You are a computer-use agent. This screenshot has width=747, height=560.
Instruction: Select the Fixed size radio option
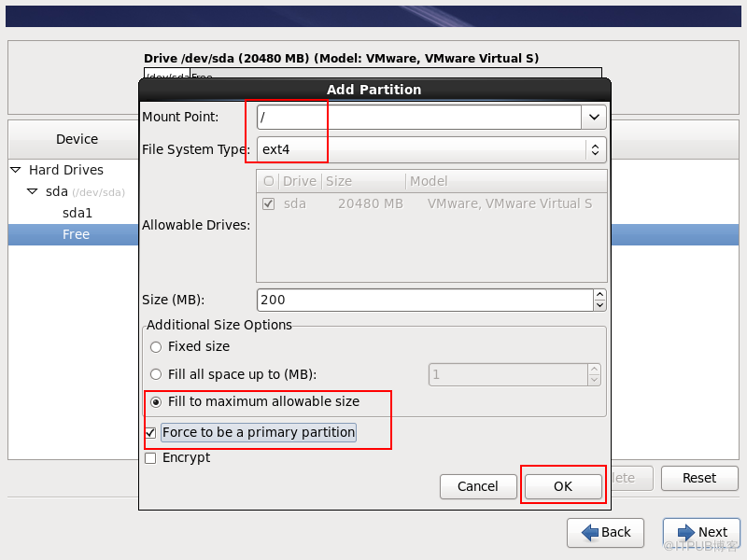tap(156, 346)
